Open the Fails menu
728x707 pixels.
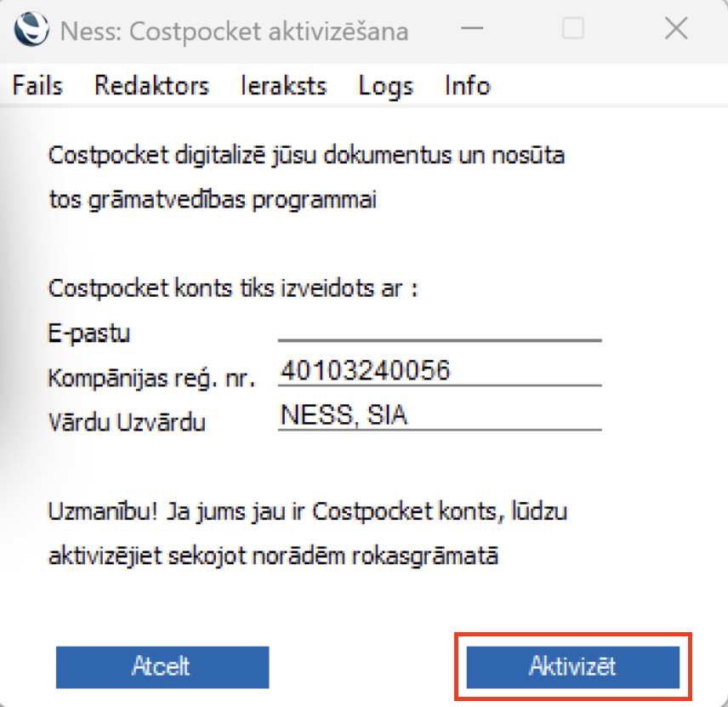37,86
